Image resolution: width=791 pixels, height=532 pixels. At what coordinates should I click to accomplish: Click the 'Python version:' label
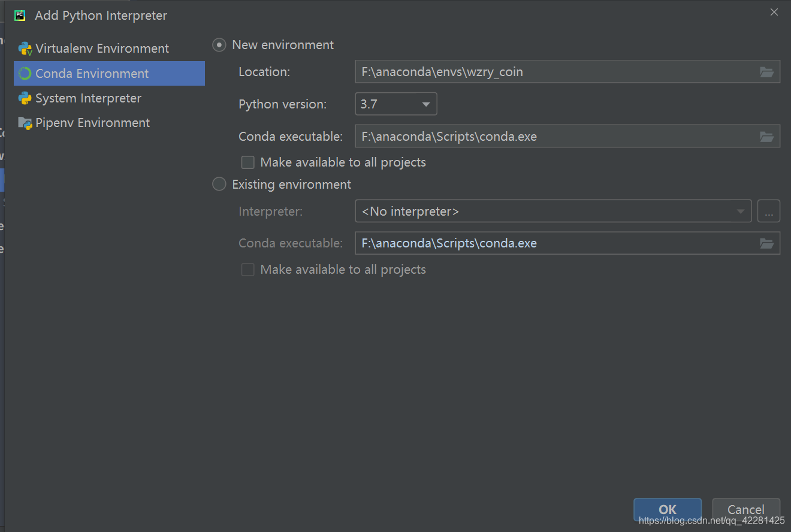(283, 104)
